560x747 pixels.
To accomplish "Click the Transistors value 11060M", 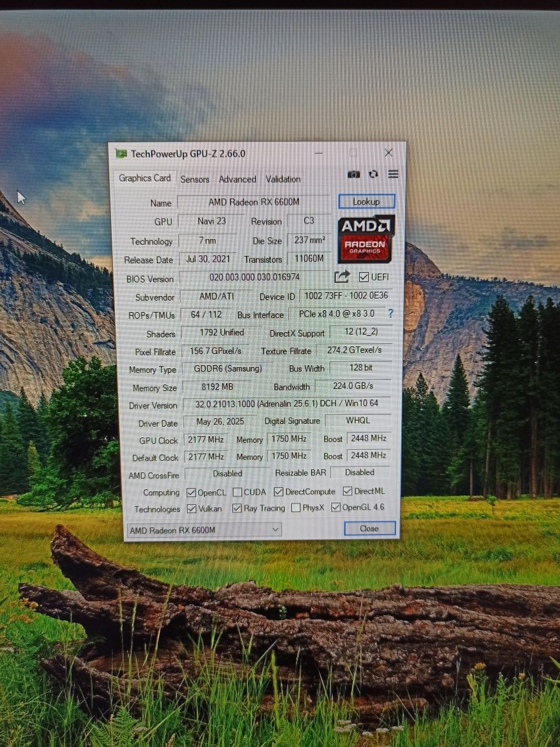I will click(309, 258).
